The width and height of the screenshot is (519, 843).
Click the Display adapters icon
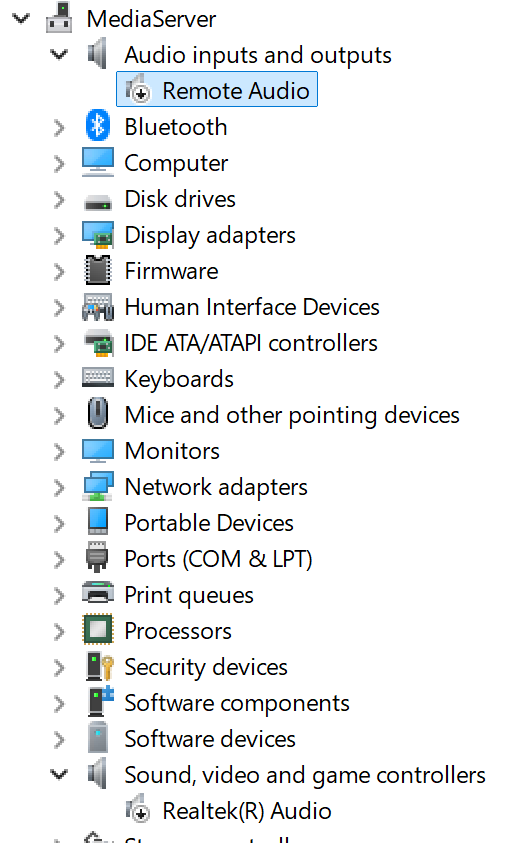click(98, 235)
